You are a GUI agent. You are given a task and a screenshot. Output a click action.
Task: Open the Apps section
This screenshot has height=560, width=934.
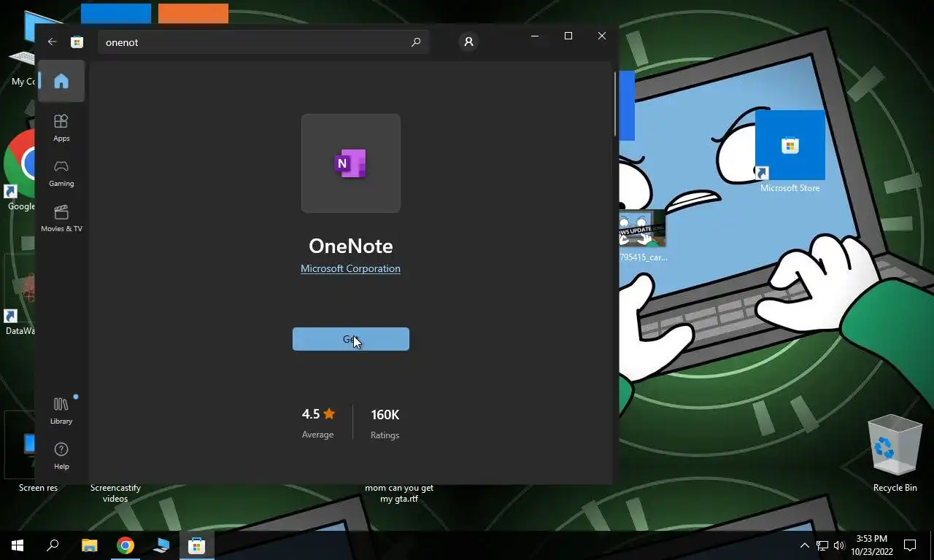pos(61,128)
